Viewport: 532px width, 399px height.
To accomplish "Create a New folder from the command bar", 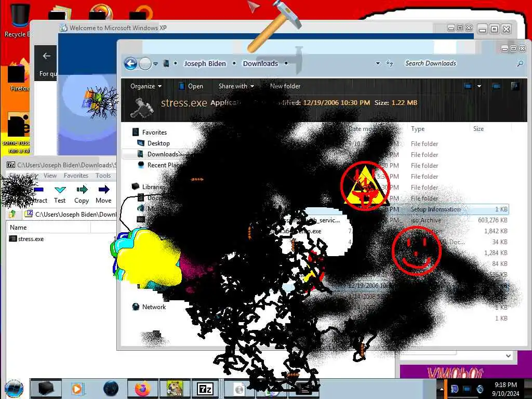I will click(x=285, y=86).
